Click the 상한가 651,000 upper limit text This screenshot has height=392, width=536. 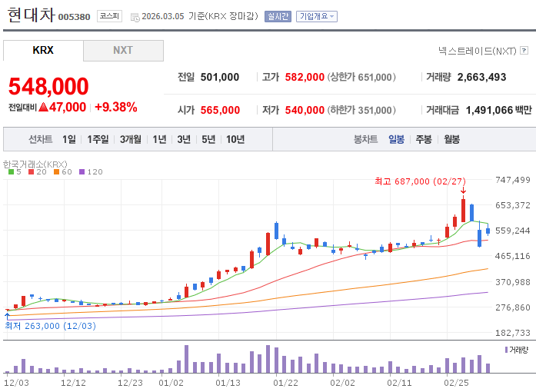[x=361, y=77]
